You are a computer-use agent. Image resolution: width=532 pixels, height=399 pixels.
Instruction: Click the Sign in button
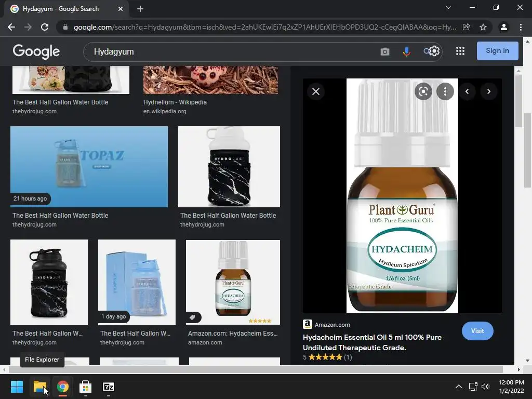[497, 51]
